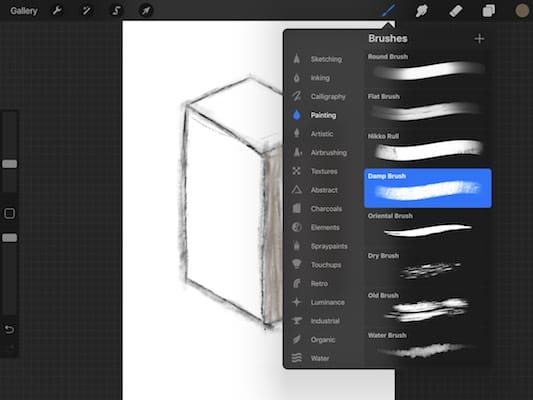Image resolution: width=533 pixels, height=400 pixels.
Task: Undo the last stroke with sidebar arrow
Action: [9, 329]
